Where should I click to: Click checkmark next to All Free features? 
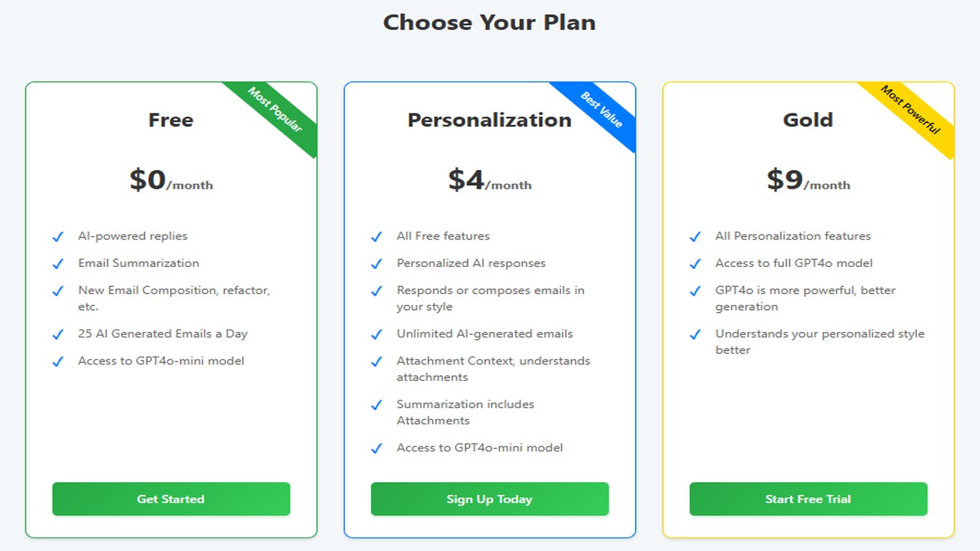(x=377, y=237)
